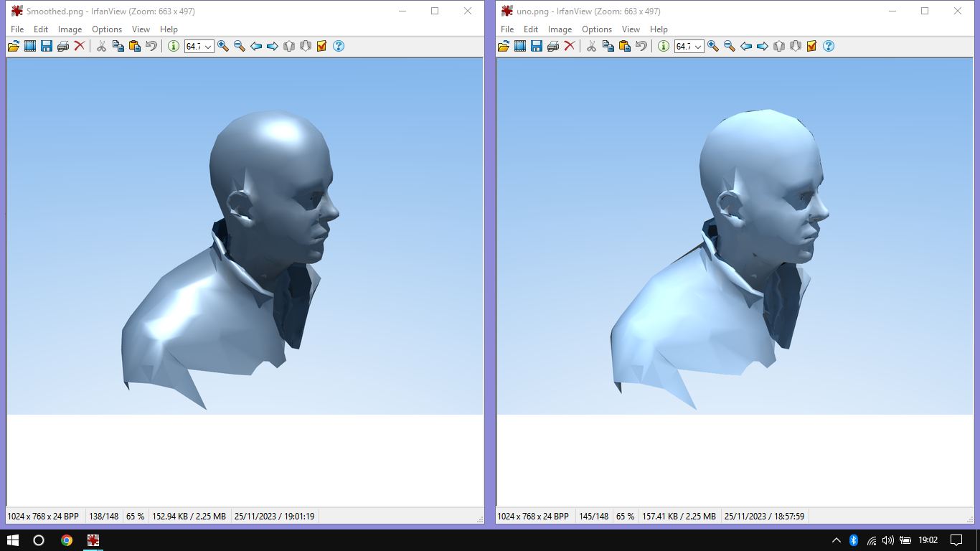Click Save disk icon in Smoothed.png window
This screenshot has height=551, width=980.
(x=47, y=46)
